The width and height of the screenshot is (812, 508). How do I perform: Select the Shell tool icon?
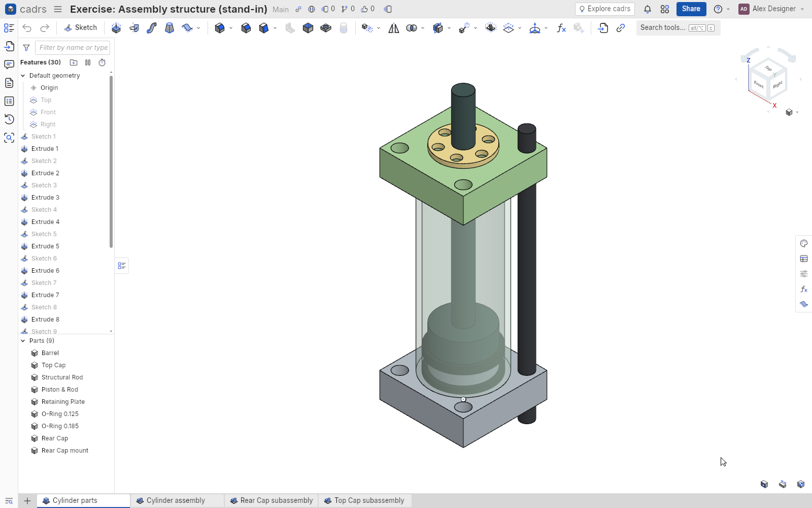(308, 28)
